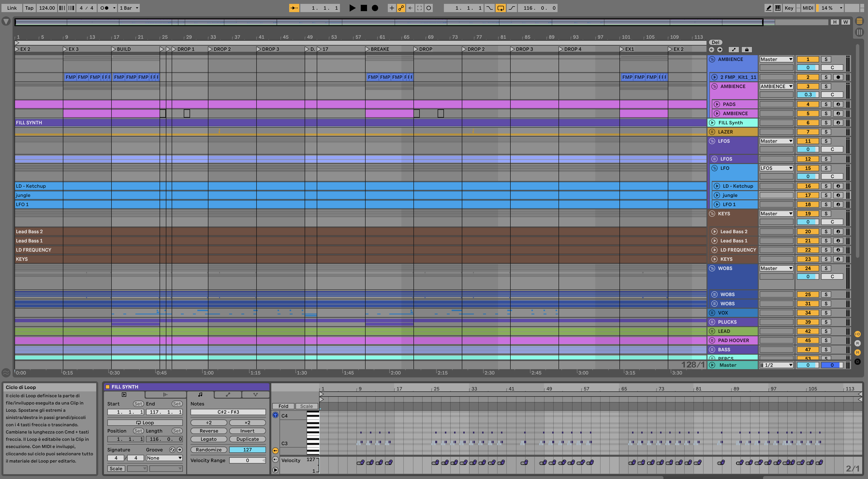Enable Key Map Mode

(789, 8)
